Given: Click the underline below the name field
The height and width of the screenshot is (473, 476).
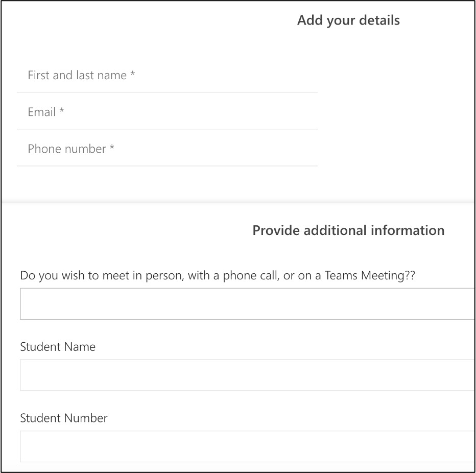Looking at the screenshot, I should (x=167, y=92).
